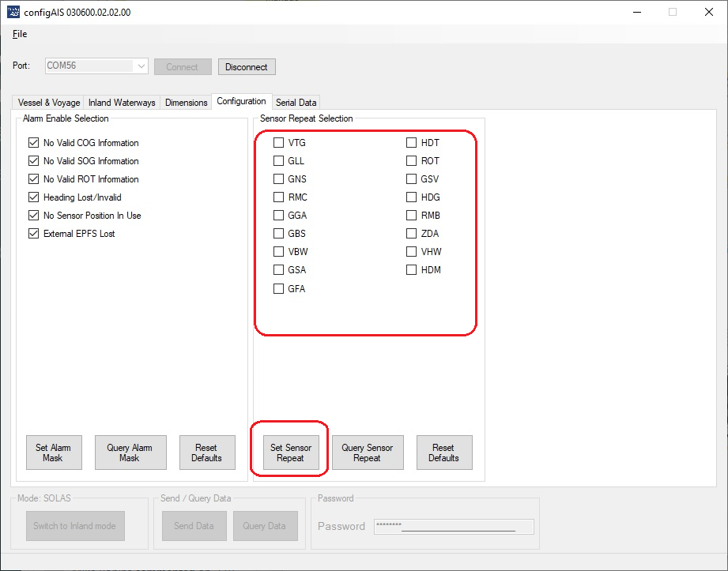
Task: Tick the HDT sensor repeat box
Action: (x=412, y=143)
